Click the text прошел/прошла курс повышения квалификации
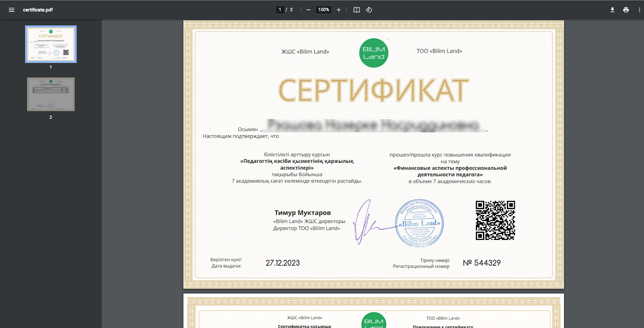Viewport: 644px width, 328px height. (450, 155)
